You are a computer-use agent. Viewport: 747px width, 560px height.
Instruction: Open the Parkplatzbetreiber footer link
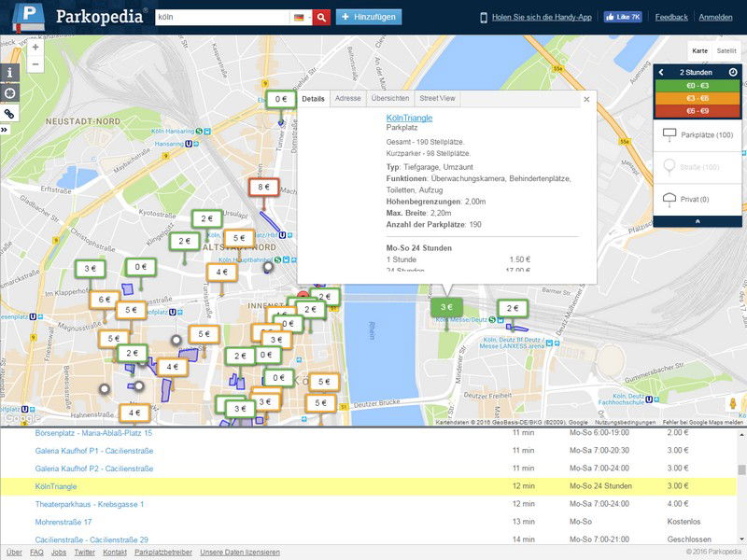tap(163, 553)
